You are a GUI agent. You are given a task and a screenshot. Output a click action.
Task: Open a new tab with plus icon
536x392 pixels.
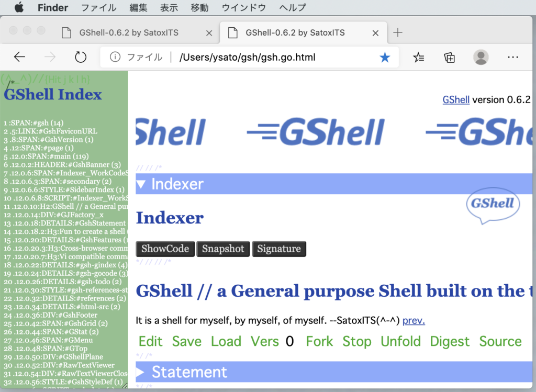tap(398, 32)
